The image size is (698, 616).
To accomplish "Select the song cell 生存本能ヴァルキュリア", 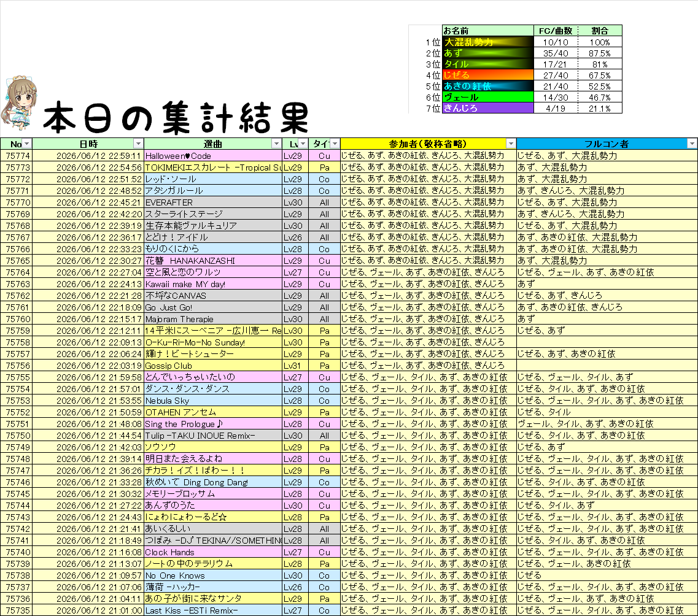I will point(213,226).
